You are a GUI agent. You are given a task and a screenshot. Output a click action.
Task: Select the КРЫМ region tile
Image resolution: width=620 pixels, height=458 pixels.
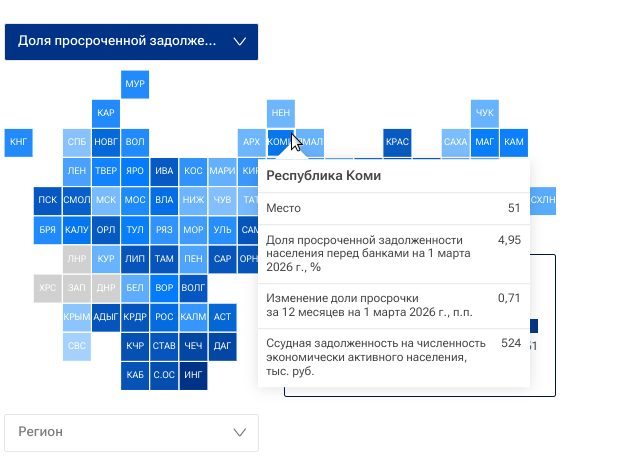77,317
